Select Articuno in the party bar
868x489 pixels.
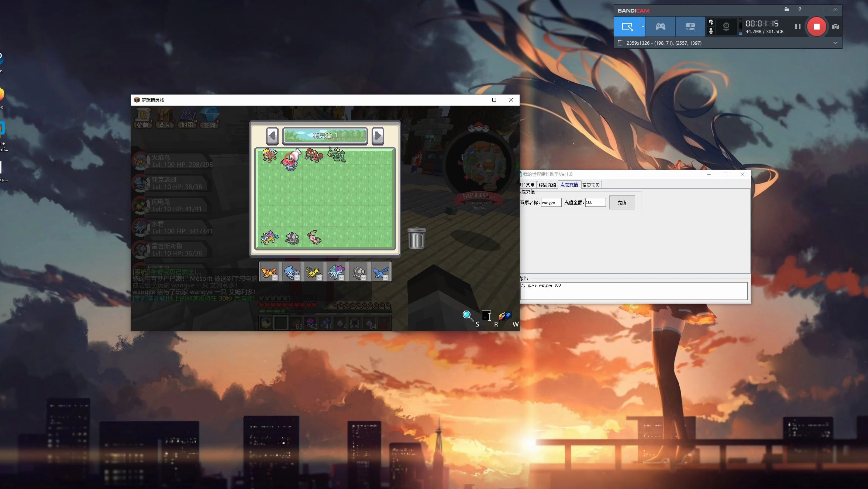(380, 272)
